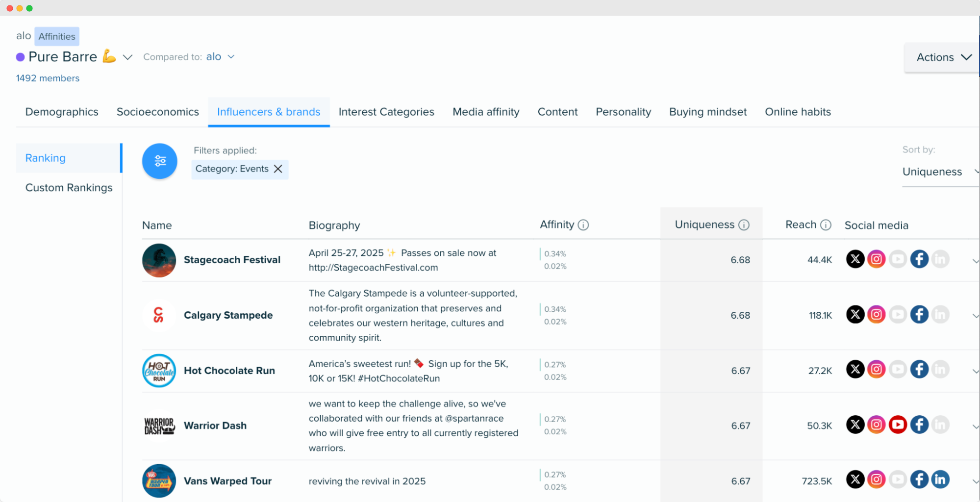Click Stagecoach Festival profile thumbnail
The image size is (980, 502).
(x=159, y=260)
